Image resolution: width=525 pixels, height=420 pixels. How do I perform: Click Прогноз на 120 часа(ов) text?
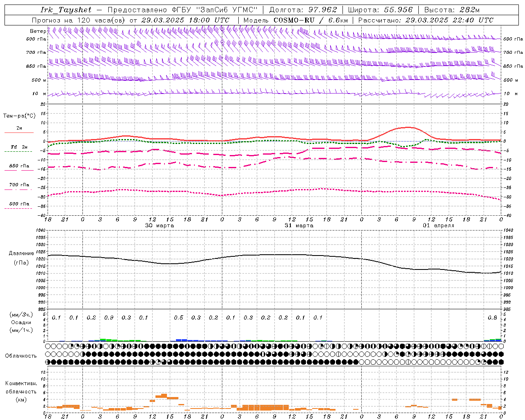pyautogui.click(x=79, y=20)
